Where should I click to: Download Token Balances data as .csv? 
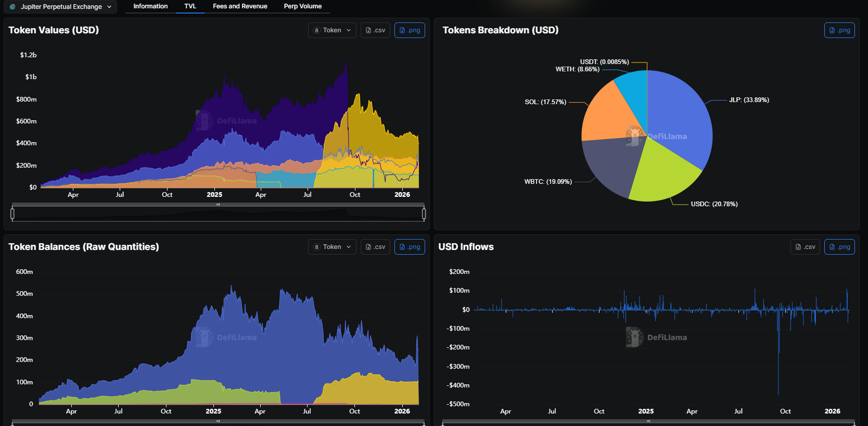tap(375, 247)
